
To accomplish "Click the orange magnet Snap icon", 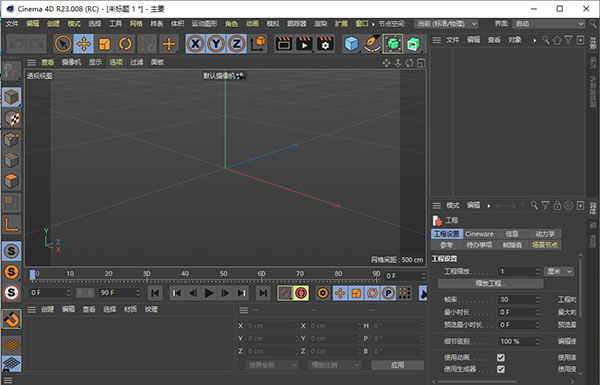I will pos(11,319).
